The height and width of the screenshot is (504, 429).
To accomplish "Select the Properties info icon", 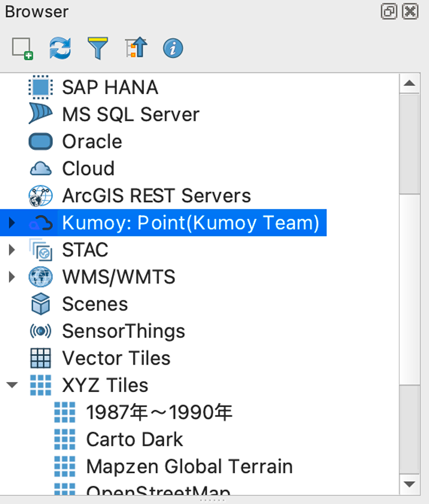I will pos(172,48).
